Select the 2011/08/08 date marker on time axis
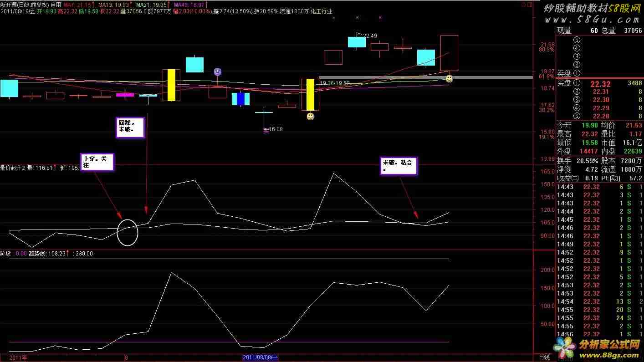Viewport: 644px width, 362px height. [x=261, y=358]
